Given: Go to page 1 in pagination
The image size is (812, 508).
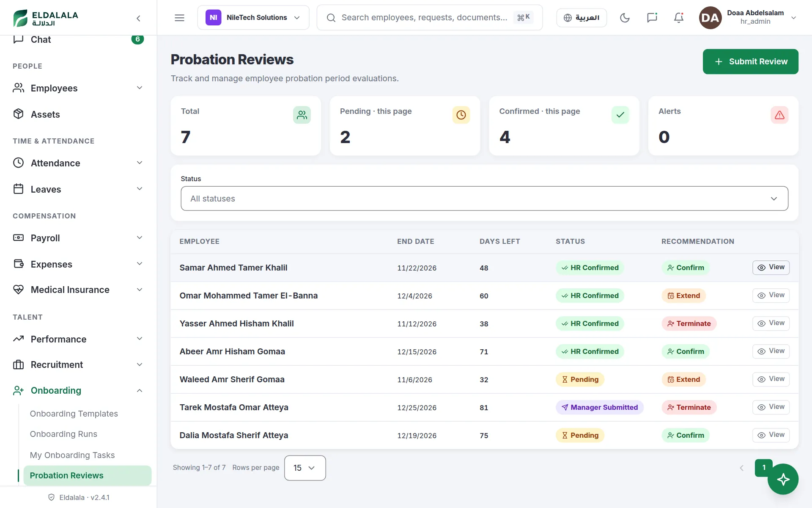Looking at the screenshot, I should click(764, 468).
